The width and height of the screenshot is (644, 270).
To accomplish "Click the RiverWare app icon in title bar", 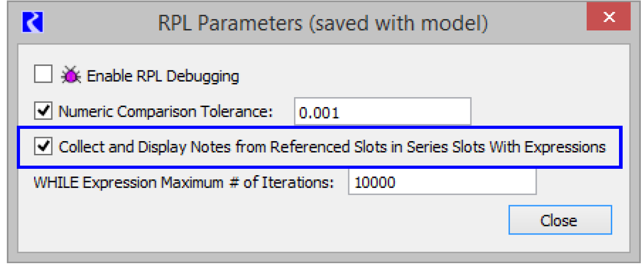I will pyautogui.click(x=32, y=22).
